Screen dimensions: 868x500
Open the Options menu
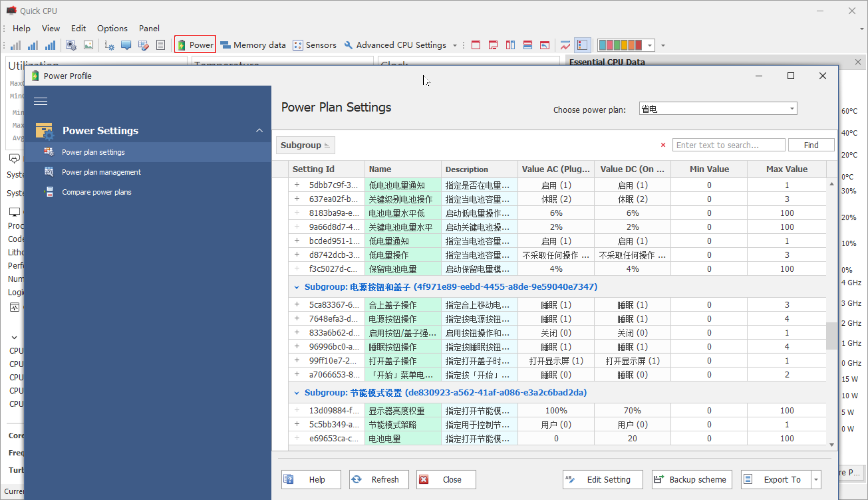coord(112,28)
